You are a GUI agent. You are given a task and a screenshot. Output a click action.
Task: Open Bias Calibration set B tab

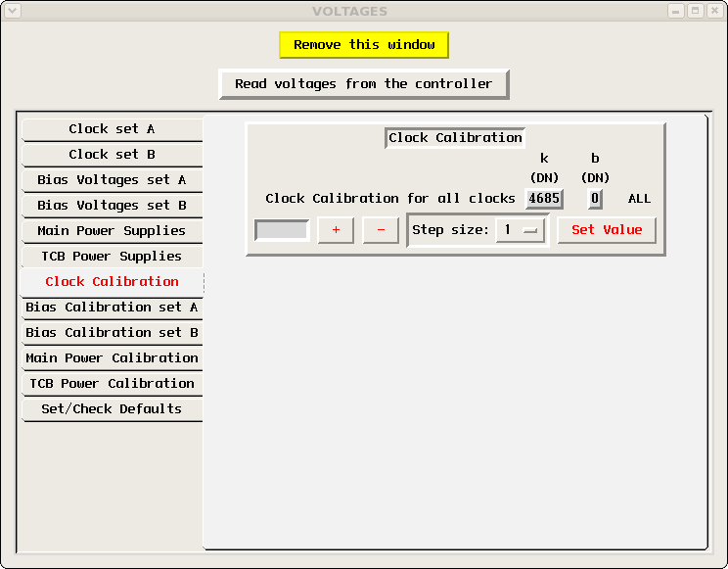click(x=112, y=333)
